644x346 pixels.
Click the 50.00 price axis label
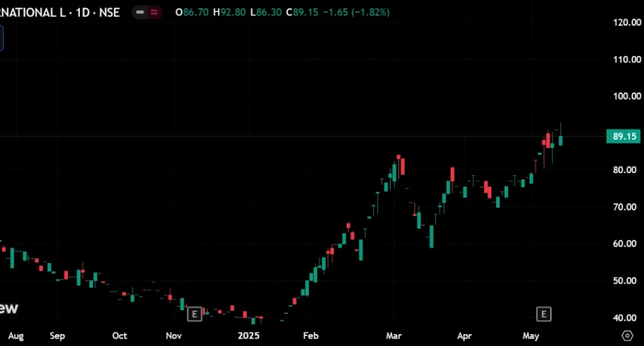point(625,281)
